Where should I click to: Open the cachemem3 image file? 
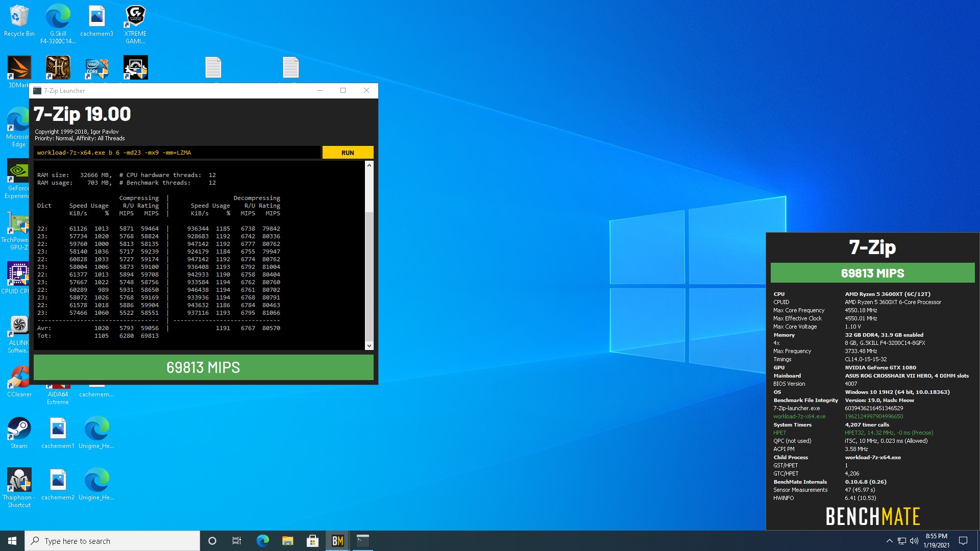[x=96, y=21]
